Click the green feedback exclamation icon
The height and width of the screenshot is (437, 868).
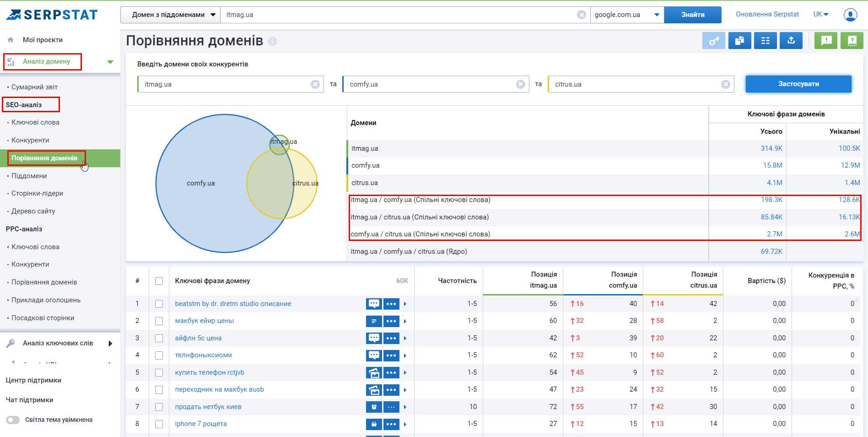826,41
